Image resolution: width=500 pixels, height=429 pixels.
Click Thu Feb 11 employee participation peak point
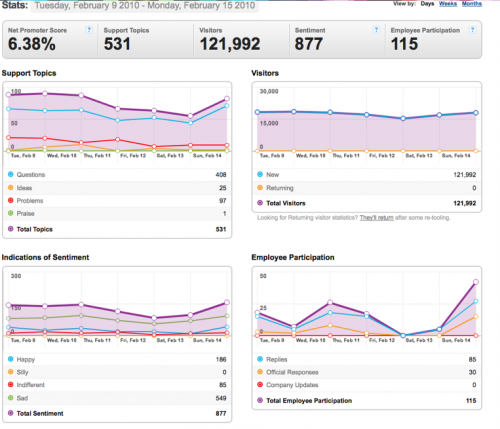[330, 302]
